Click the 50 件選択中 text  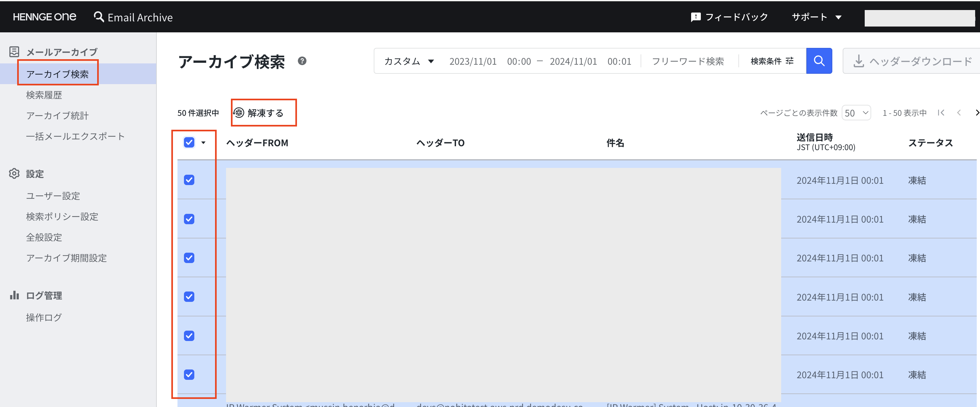coord(198,113)
